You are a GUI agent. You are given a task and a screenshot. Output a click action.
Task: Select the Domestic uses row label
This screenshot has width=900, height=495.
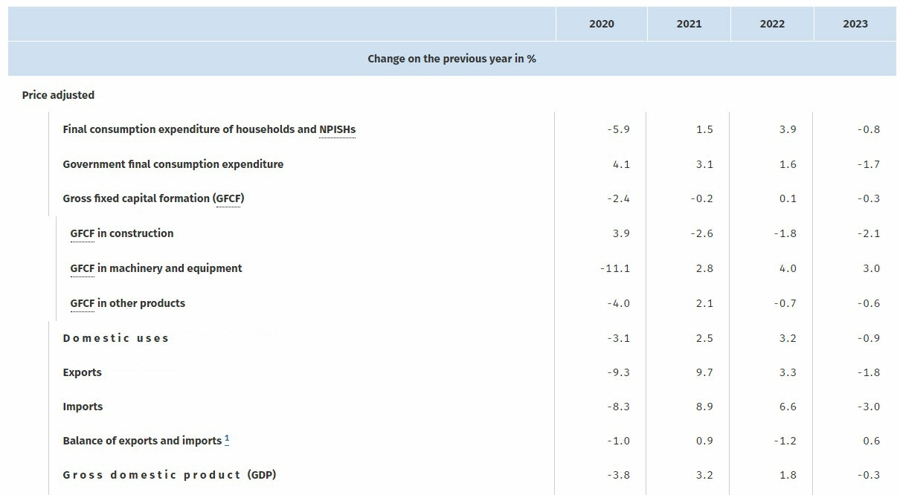click(x=116, y=338)
